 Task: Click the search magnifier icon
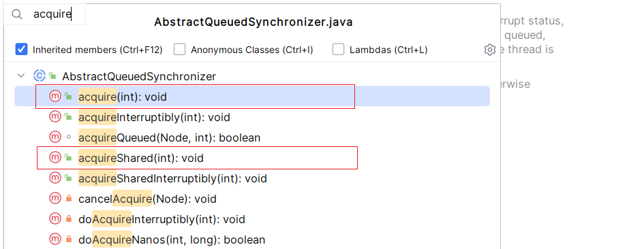point(17,15)
